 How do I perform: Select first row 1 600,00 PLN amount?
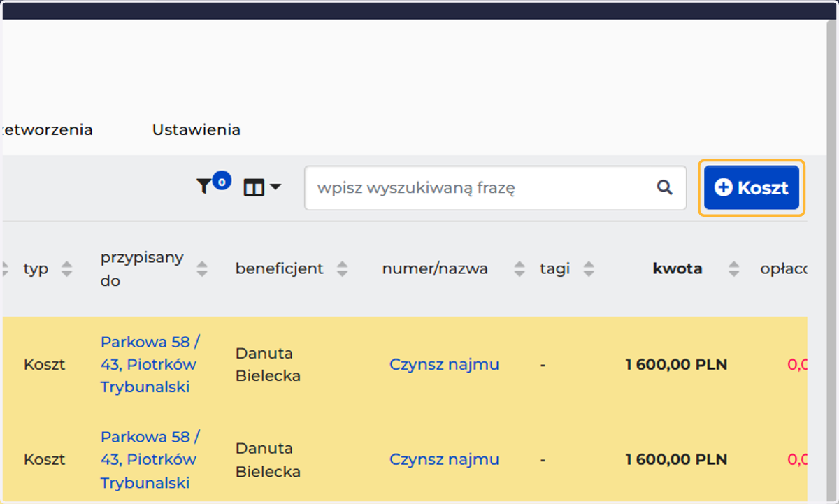[x=676, y=364]
